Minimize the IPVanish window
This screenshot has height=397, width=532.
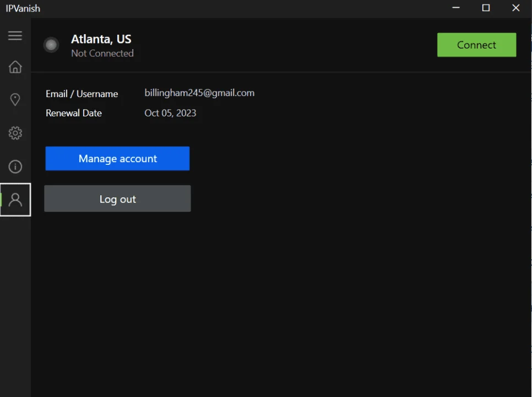tap(456, 8)
